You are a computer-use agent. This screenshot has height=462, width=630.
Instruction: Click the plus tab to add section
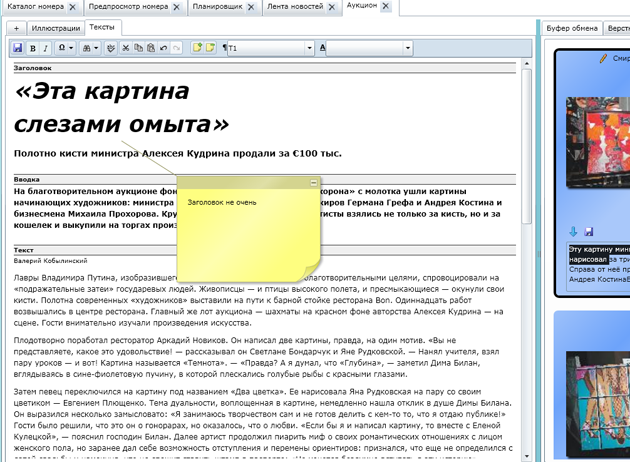pos(16,28)
